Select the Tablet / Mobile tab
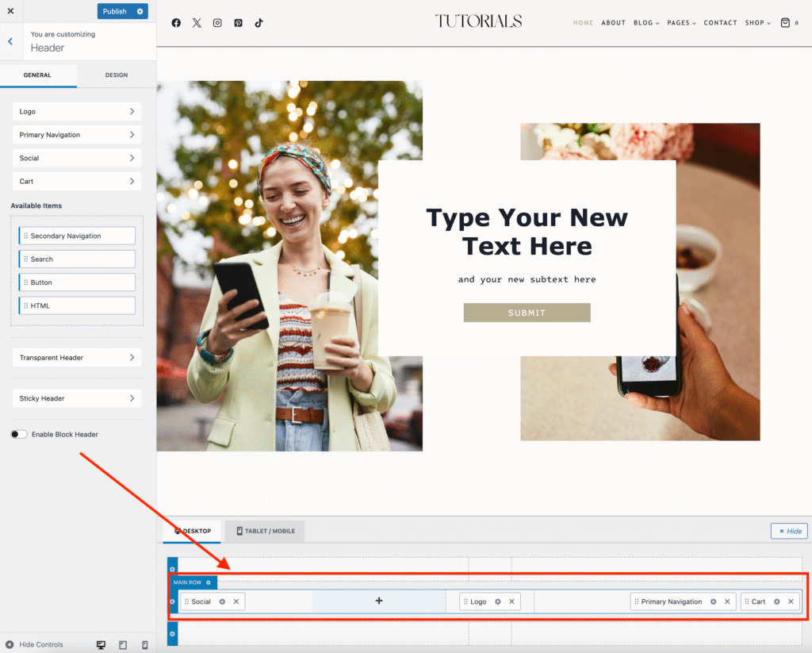The width and height of the screenshot is (812, 653). [265, 531]
